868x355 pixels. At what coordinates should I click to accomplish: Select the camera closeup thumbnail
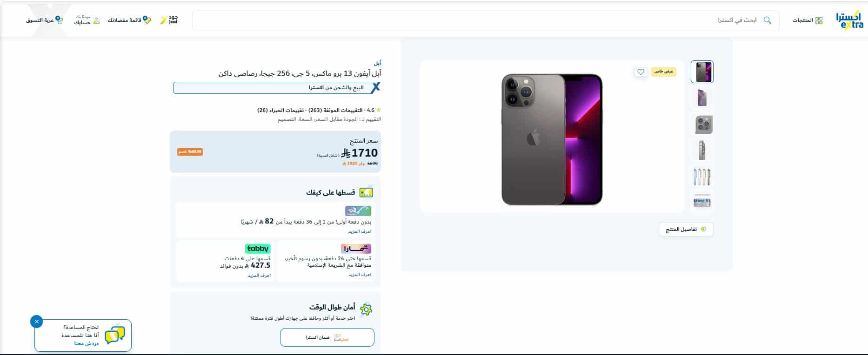click(x=702, y=125)
